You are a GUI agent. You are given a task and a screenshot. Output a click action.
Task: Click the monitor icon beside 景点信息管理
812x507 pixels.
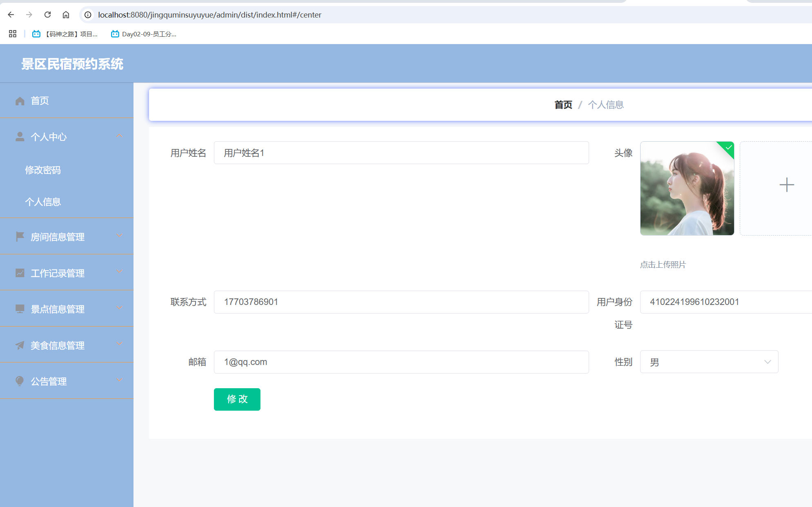[x=20, y=309]
